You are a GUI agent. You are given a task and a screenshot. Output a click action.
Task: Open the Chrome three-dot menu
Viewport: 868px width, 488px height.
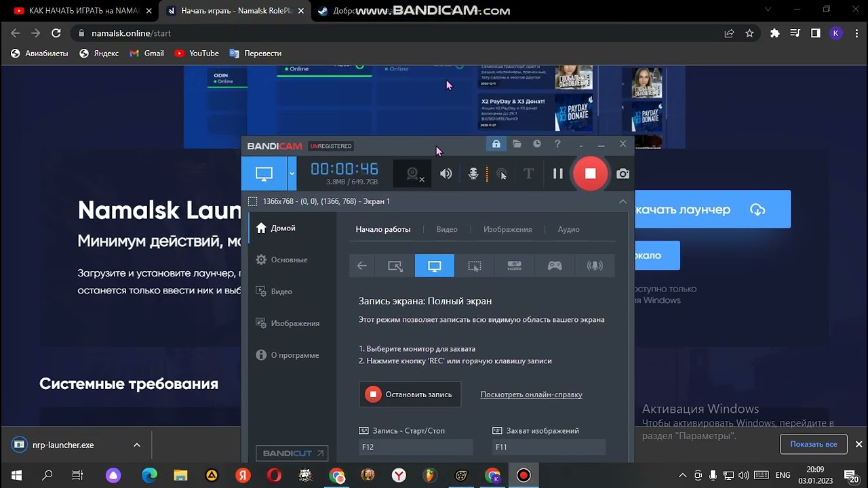pos(856,33)
